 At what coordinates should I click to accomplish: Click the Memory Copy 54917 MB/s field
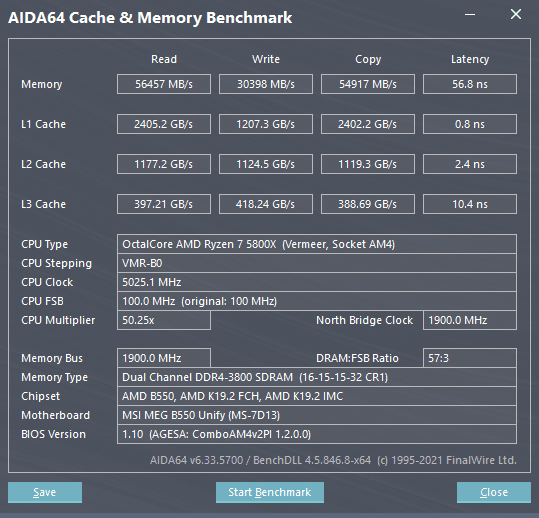click(368, 84)
